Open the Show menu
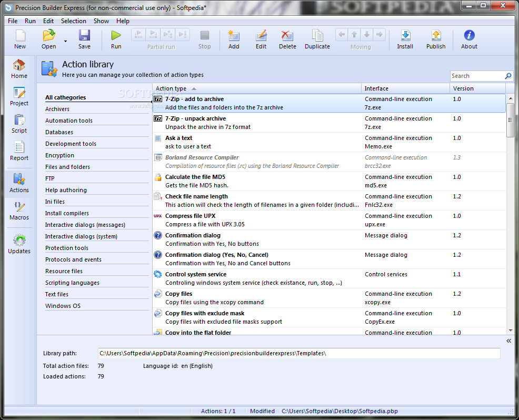 (x=101, y=21)
